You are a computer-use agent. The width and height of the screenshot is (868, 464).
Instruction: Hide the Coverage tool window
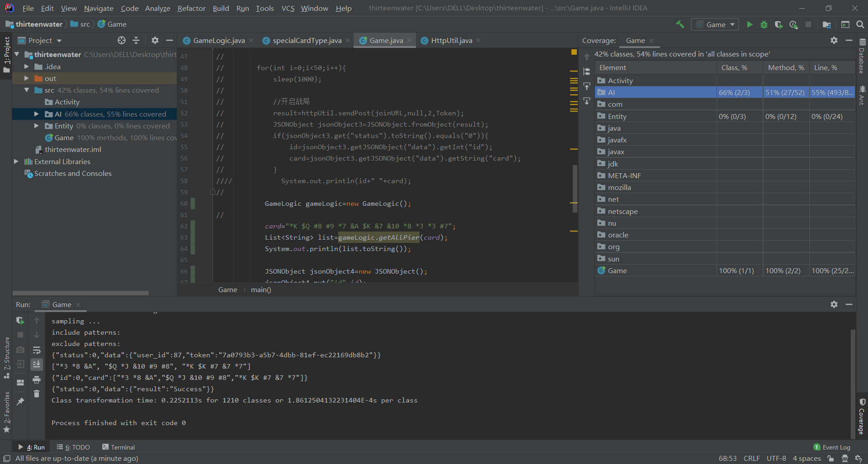pyautogui.click(x=849, y=40)
